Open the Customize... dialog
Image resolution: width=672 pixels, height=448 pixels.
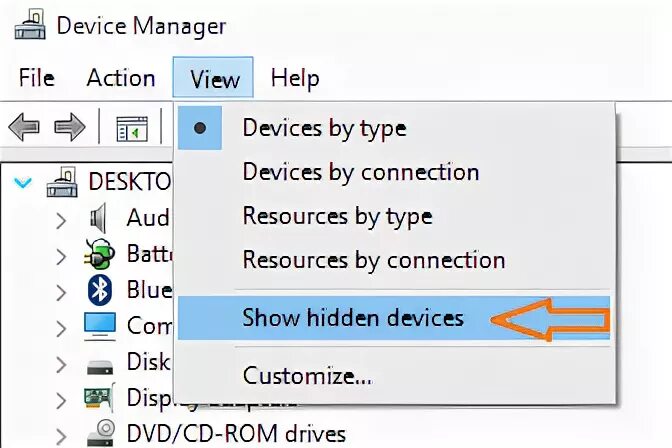click(x=307, y=376)
